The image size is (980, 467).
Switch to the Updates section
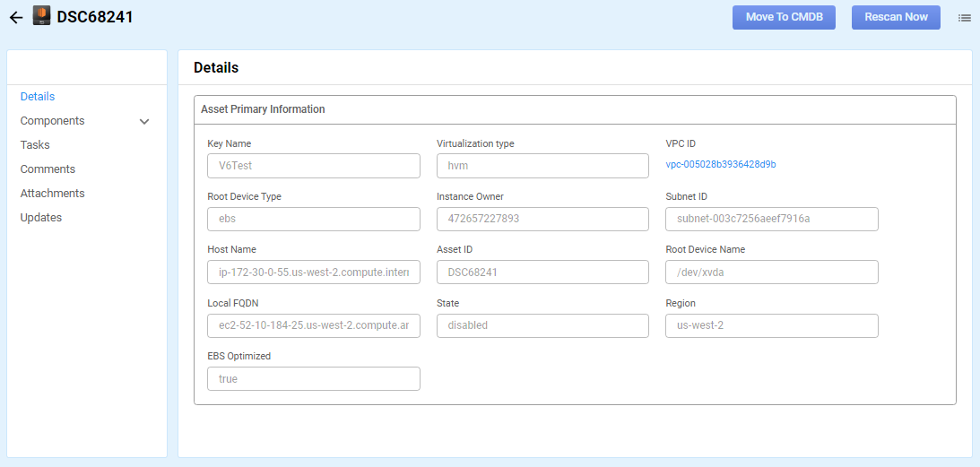tap(41, 218)
